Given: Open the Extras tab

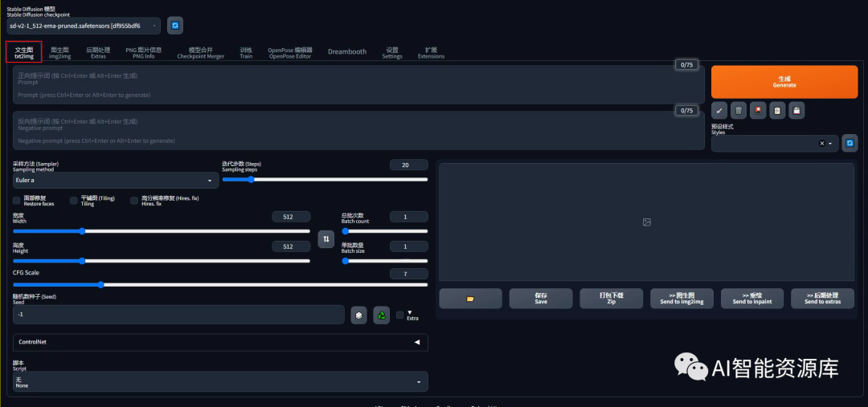Looking at the screenshot, I should 98,52.
